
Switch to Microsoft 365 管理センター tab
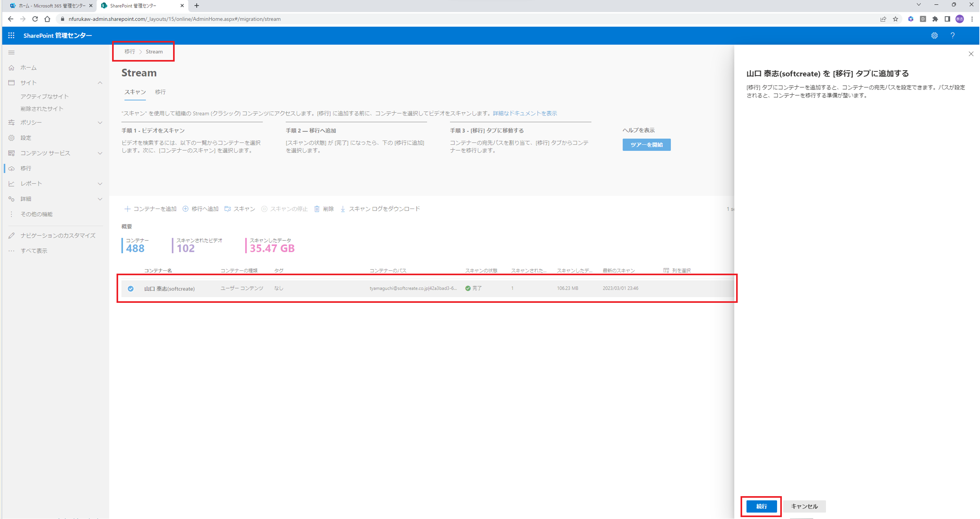point(51,6)
